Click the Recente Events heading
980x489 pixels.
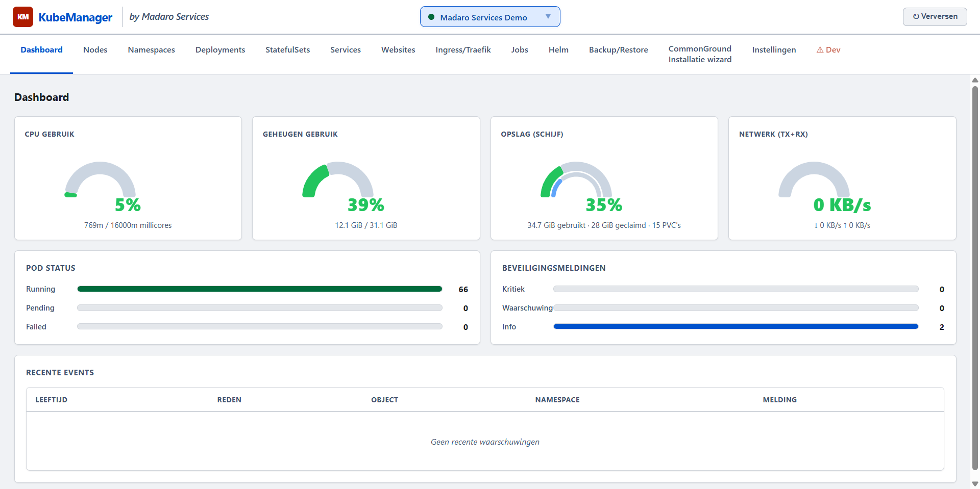(60, 373)
